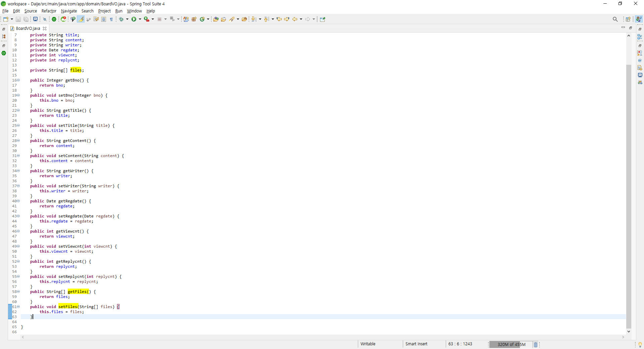Click the Search flashlight toolbar icon

point(232,19)
